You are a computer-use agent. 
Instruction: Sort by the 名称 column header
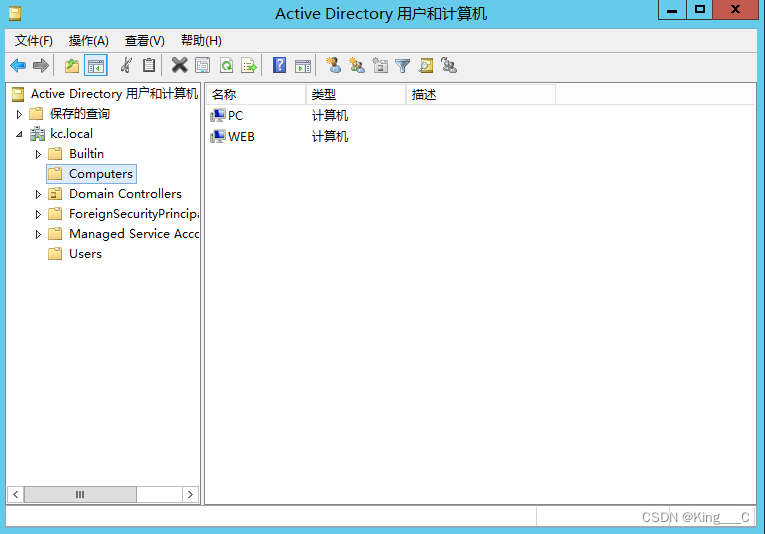[256, 94]
